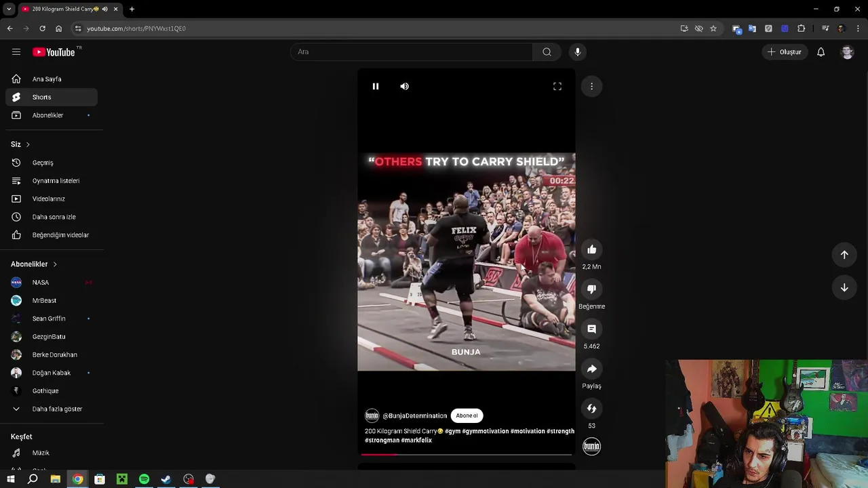Open the Sean Griffin channel

(52, 319)
